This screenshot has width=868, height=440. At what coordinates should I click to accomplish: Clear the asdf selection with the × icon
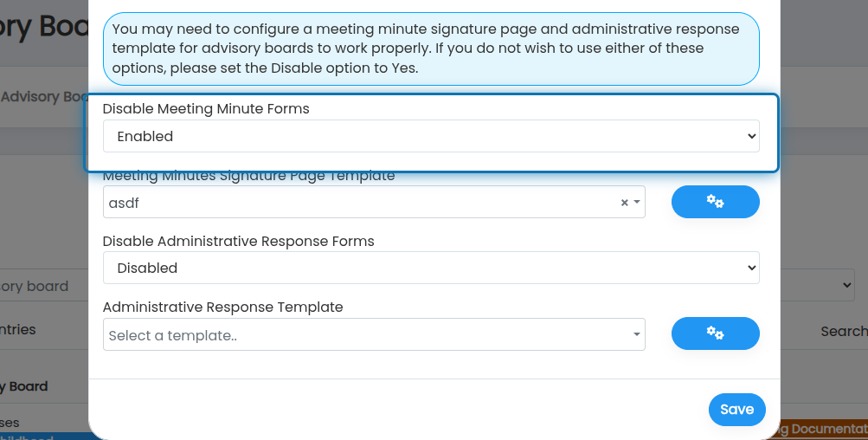(x=624, y=203)
